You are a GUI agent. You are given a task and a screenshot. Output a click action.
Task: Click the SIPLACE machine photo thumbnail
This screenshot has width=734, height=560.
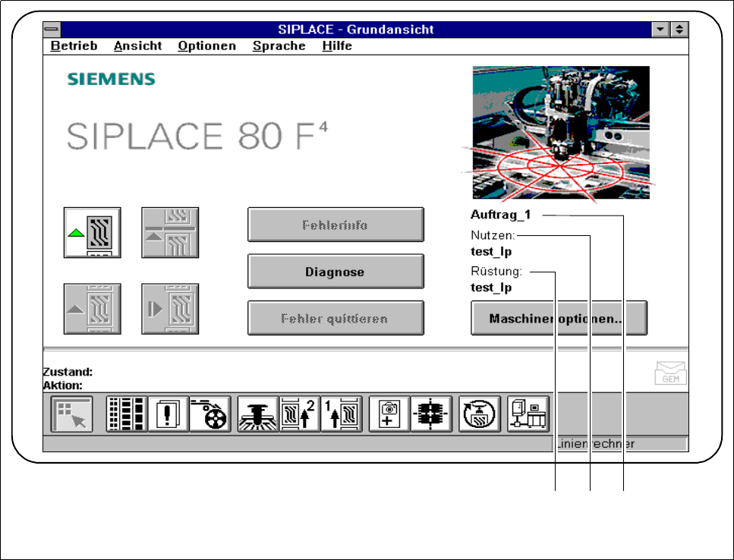[x=561, y=132]
